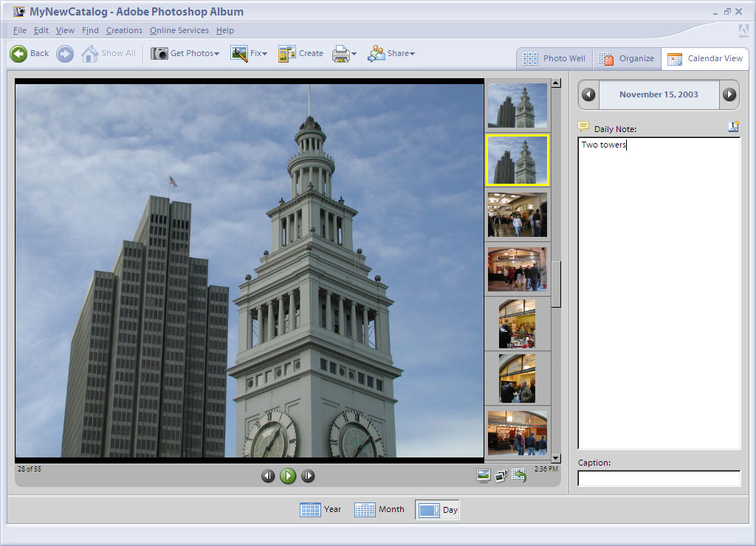The image size is (756, 546).
Task: Switch to Year calendar view
Action: (x=321, y=509)
